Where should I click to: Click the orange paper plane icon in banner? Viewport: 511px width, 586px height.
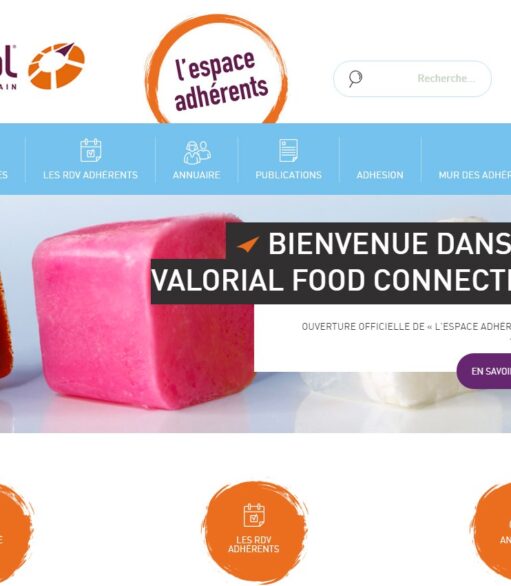pyautogui.click(x=248, y=244)
